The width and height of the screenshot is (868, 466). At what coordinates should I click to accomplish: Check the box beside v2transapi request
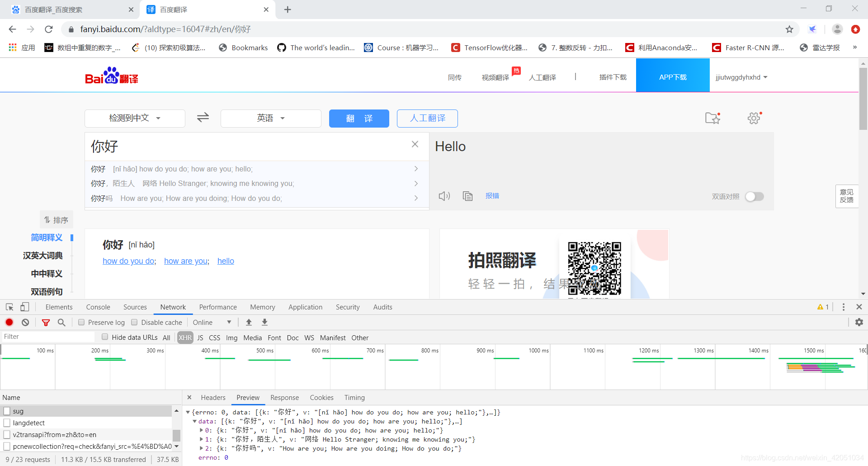(7, 434)
